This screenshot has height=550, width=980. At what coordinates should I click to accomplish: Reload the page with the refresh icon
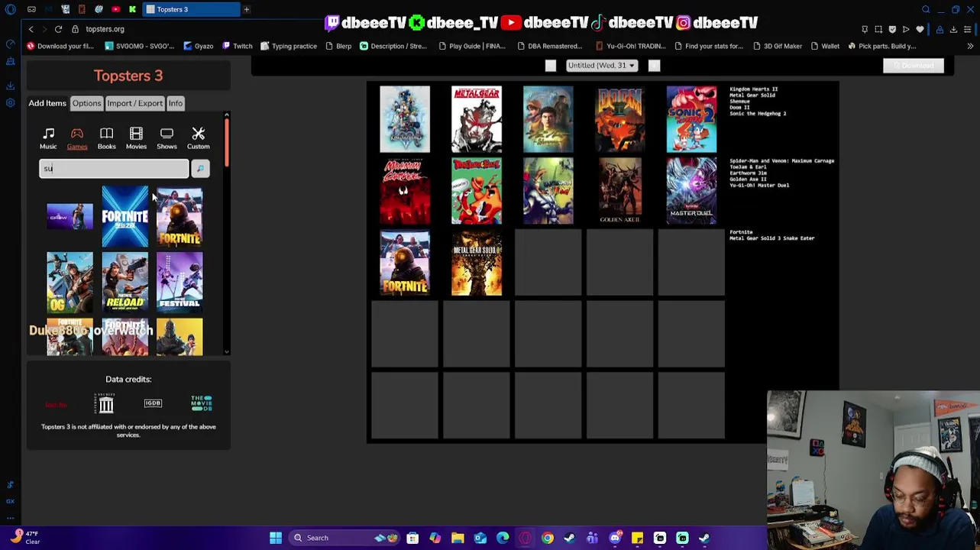click(x=58, y=29)
